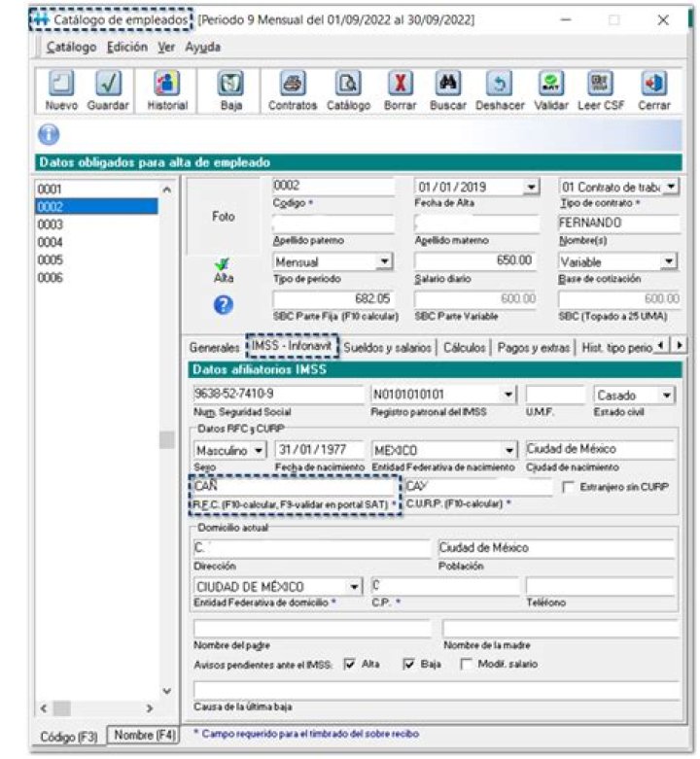The height and width of the screenshot is (759, 700).
Task: Open Contratos from the toolbar
Action: tap(292, 86)
